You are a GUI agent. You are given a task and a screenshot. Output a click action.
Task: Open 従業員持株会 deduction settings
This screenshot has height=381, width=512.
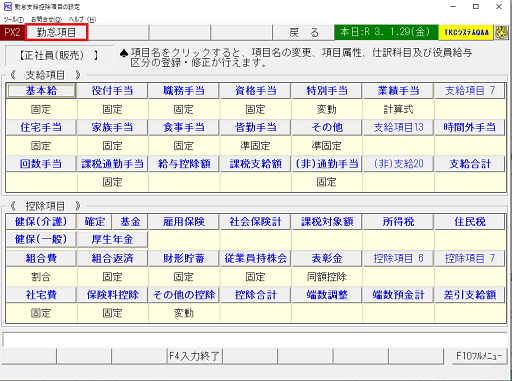click(x=255, y=258)
